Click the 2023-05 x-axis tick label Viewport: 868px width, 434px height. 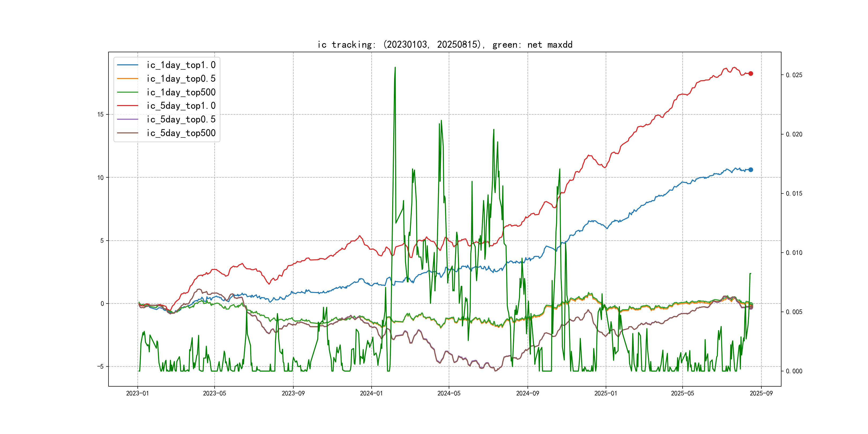214,393
